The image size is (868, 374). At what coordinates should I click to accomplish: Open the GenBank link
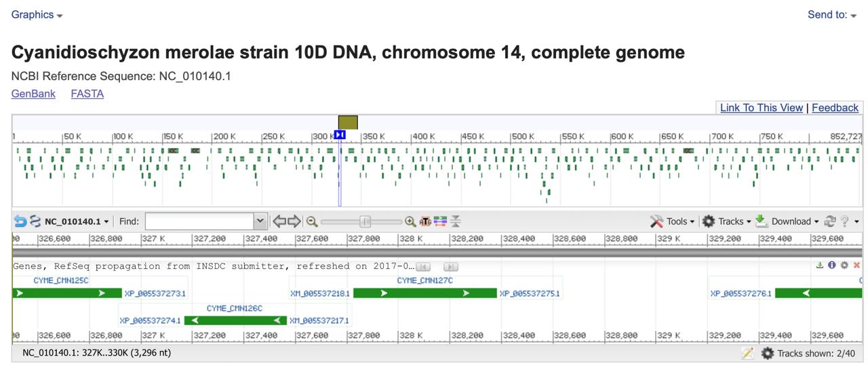click(33, 94)
